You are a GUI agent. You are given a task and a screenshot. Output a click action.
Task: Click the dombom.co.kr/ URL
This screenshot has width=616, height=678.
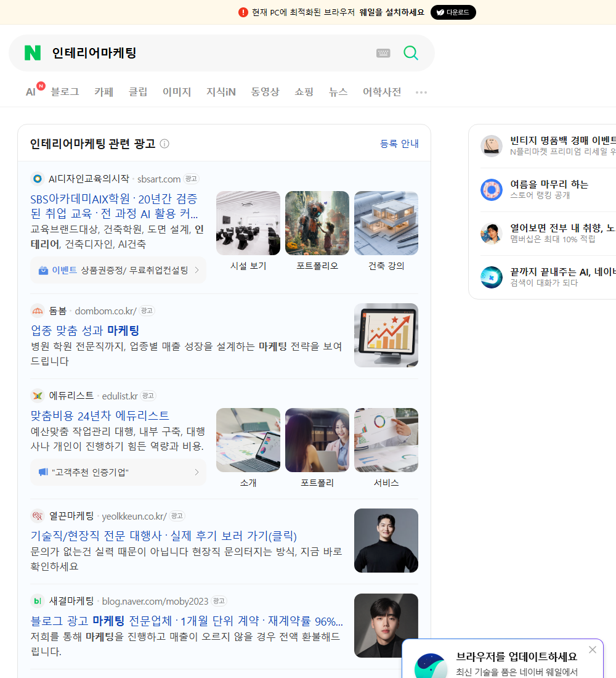coord(105,311)
